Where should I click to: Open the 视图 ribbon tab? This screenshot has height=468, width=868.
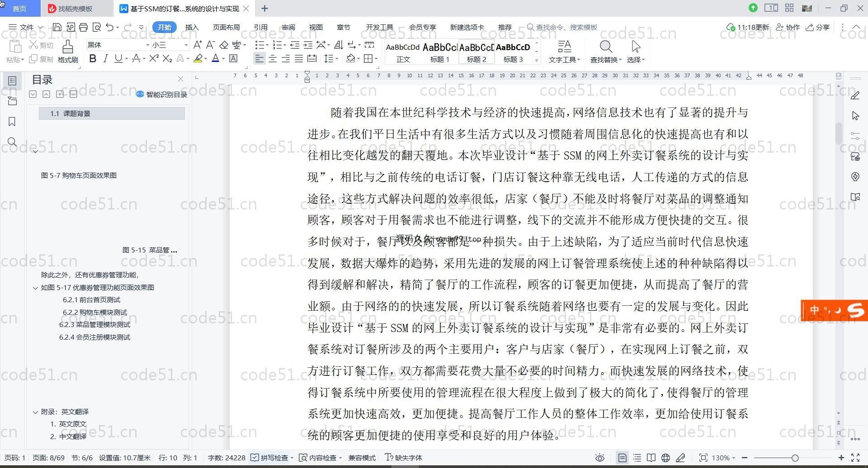[x=316, y=27]
